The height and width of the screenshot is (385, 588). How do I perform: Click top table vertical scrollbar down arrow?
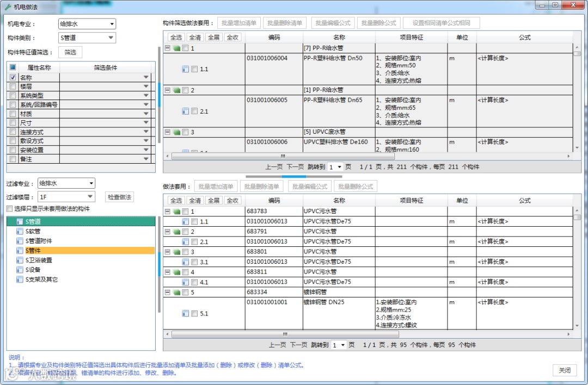pyautogui.click(x=577, y=148)
